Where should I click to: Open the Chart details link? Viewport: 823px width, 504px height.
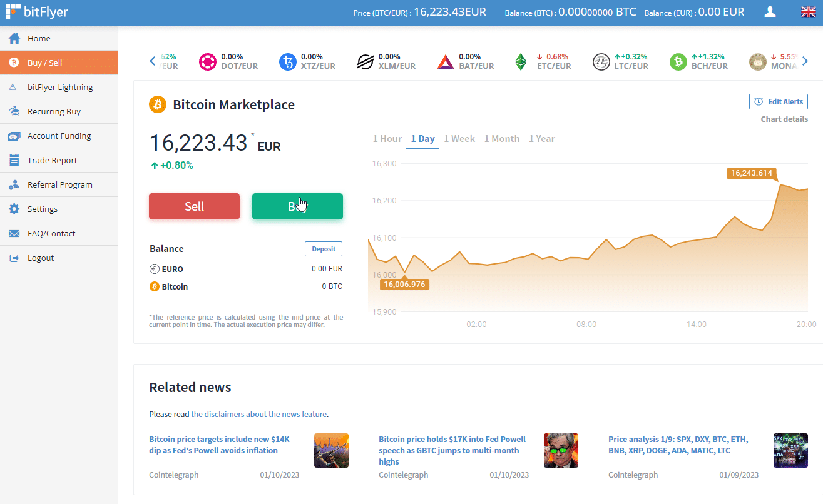(x=784, y=119)
